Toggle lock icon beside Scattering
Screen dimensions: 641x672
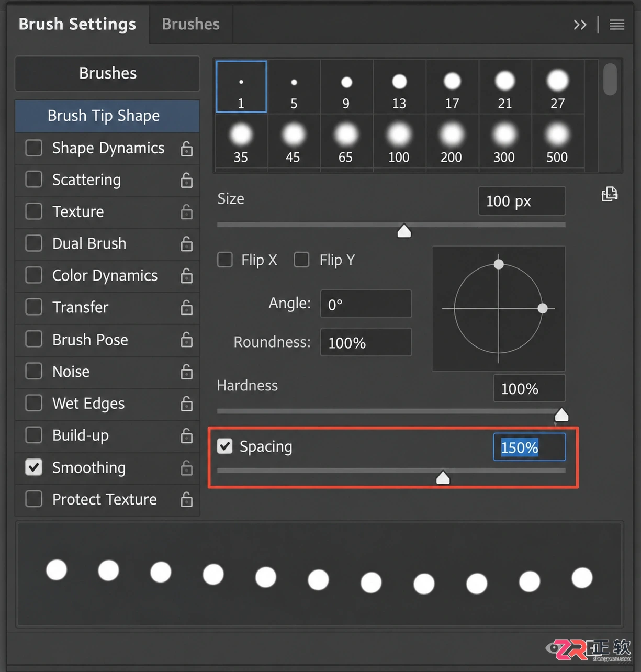pos(187,181)
